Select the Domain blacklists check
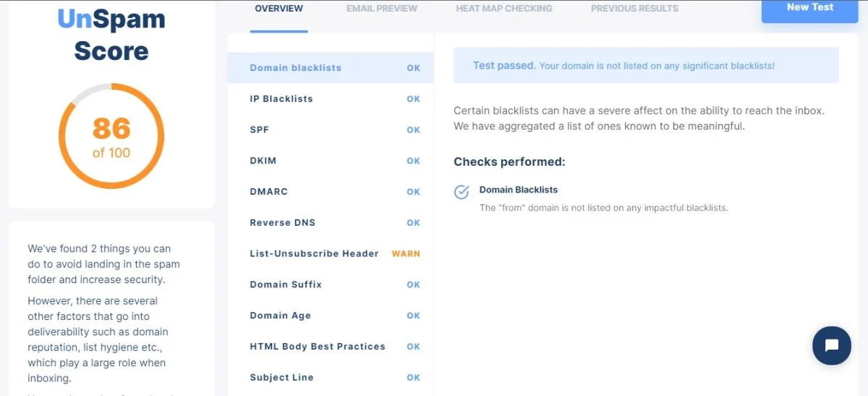The width and height of the screenshot is (868, 396). (x=331, y=68)
